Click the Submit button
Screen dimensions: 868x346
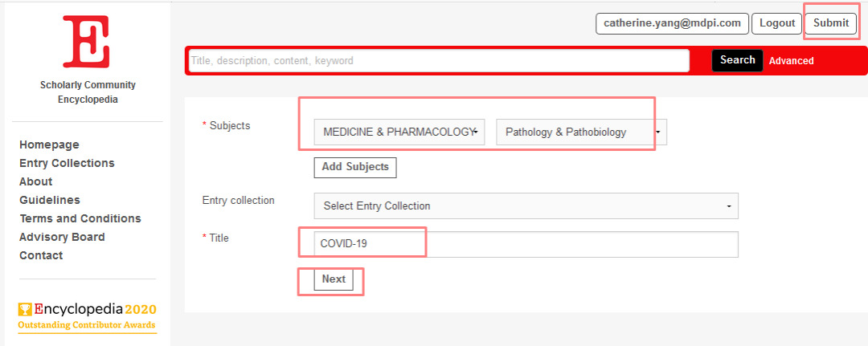[x=831, y=23]
